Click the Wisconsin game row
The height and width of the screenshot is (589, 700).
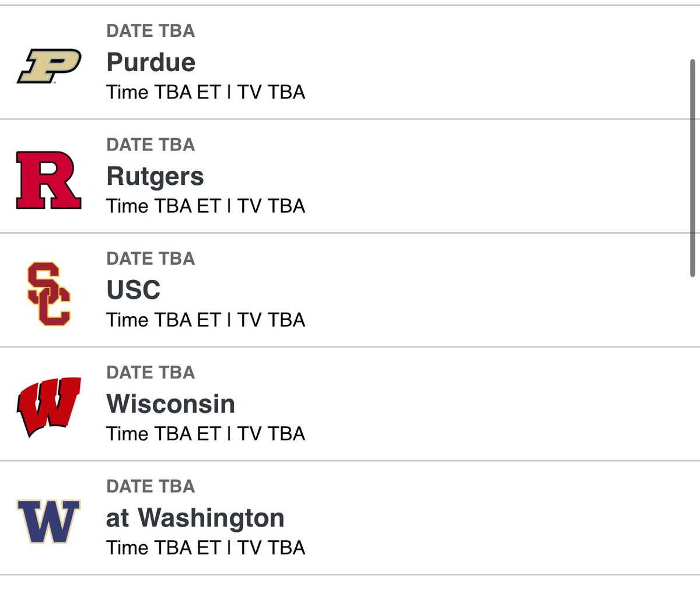click(x=350, y=402)
